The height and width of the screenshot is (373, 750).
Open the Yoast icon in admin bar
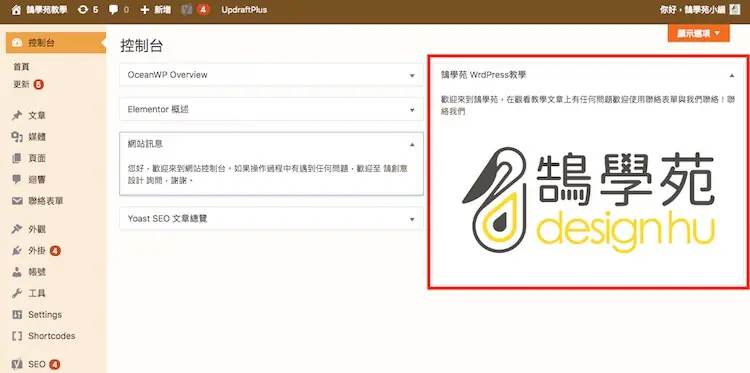click(187, 10)
